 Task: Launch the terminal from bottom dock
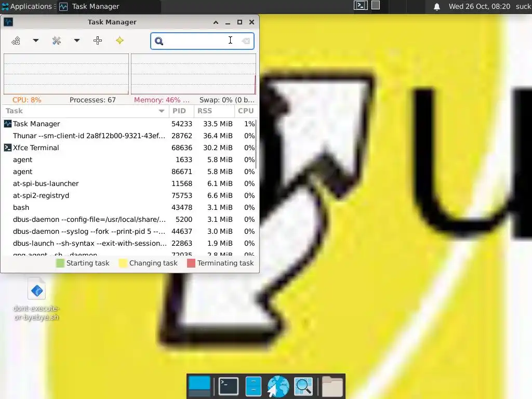point(229,387)
